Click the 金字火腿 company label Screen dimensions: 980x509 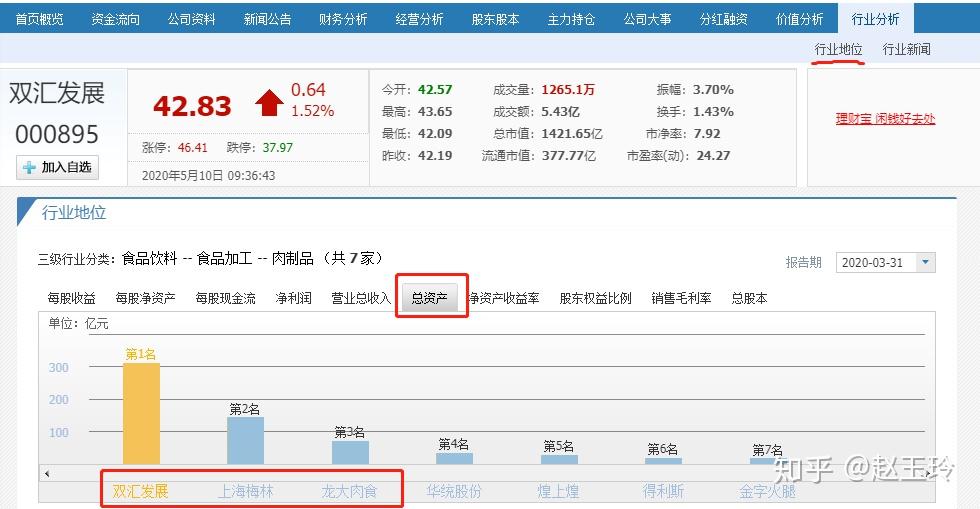[768, 491]
